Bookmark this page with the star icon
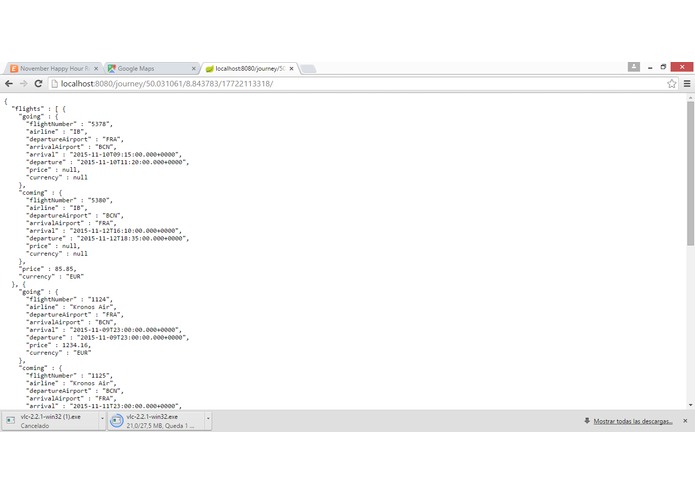Viewport: 695px width, 494px height. [x=672, y=84]
